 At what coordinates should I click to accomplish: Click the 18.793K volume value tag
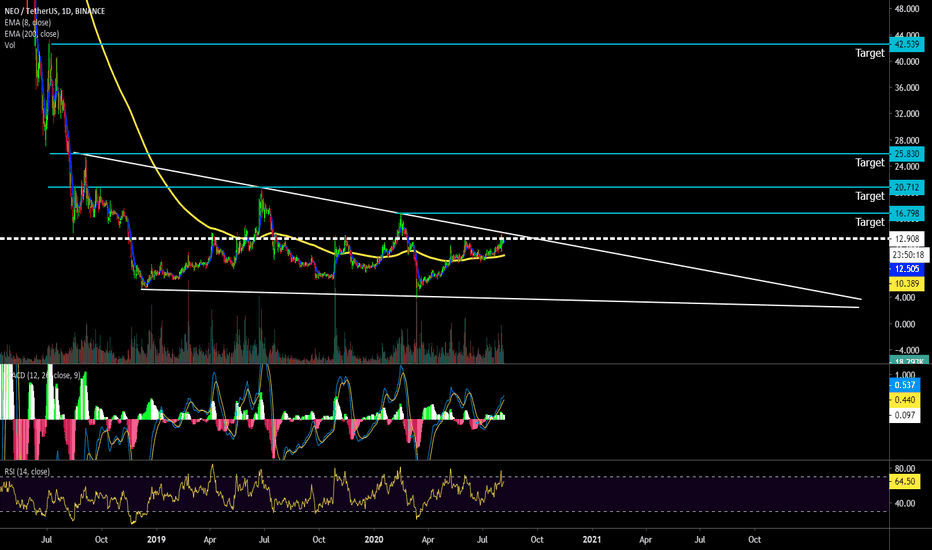coord(909,360)
